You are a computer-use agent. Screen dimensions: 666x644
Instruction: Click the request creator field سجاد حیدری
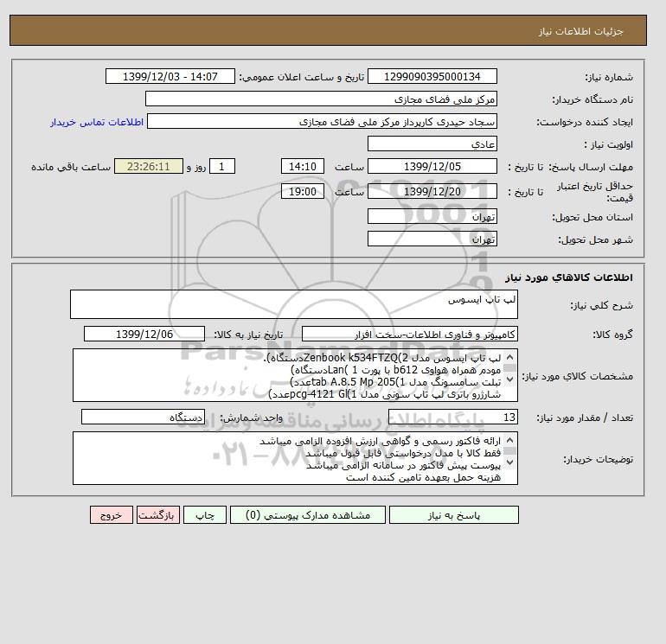tap(322, 121)
